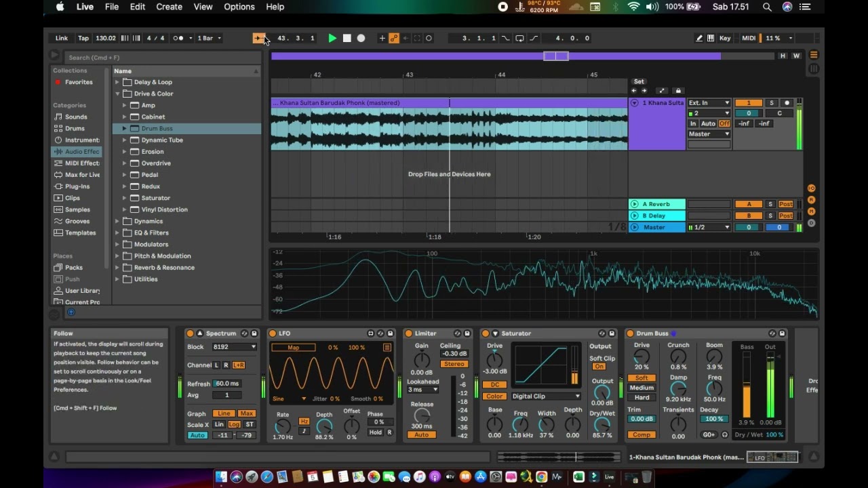Viewport: 868px width, 488px height.
Task: Jump to the next locator arrow
Action: (x=644, y=90)
